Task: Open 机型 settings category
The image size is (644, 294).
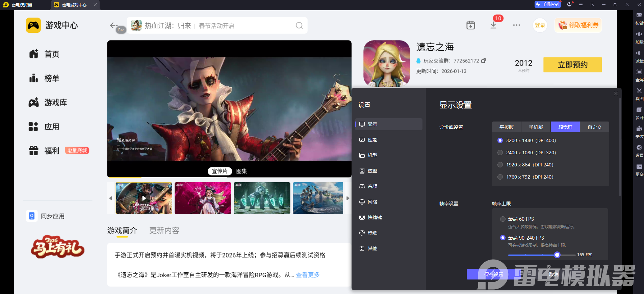Action: coord(389,155)
